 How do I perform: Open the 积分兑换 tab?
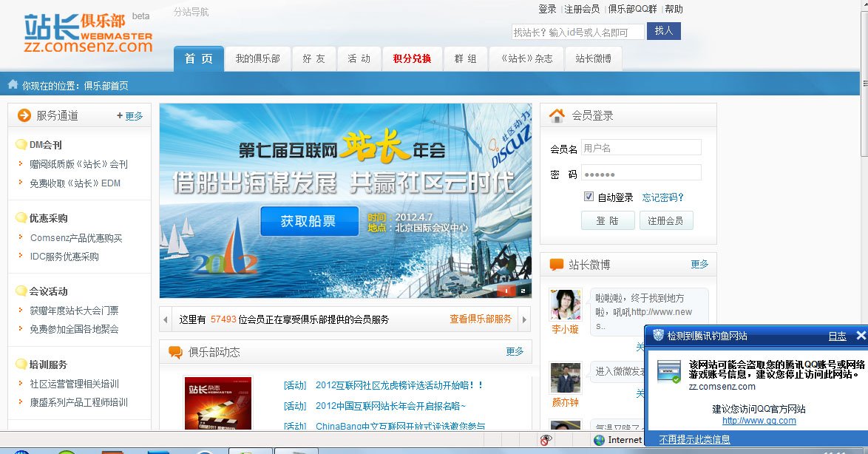412,58
